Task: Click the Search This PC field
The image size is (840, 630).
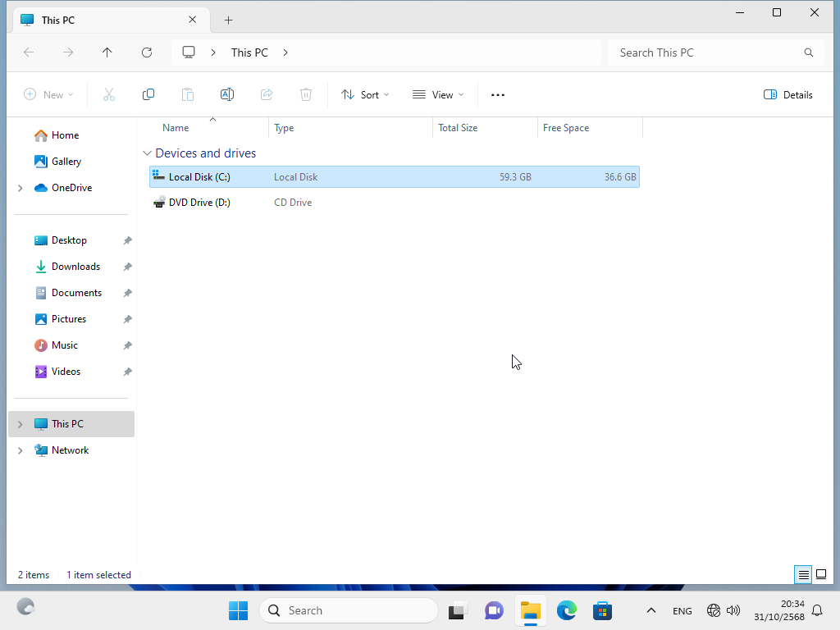Action: [705, 52]
